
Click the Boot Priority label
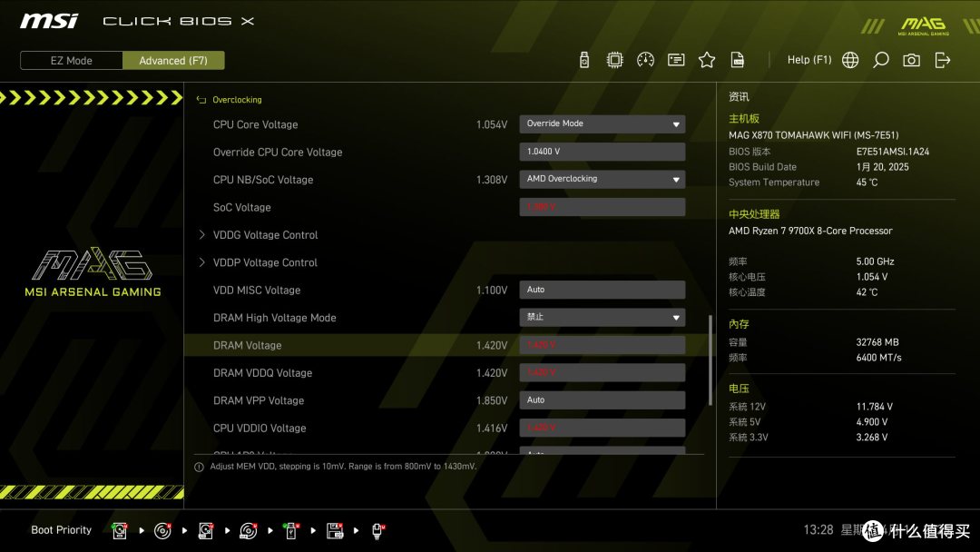tap(62, 530)
